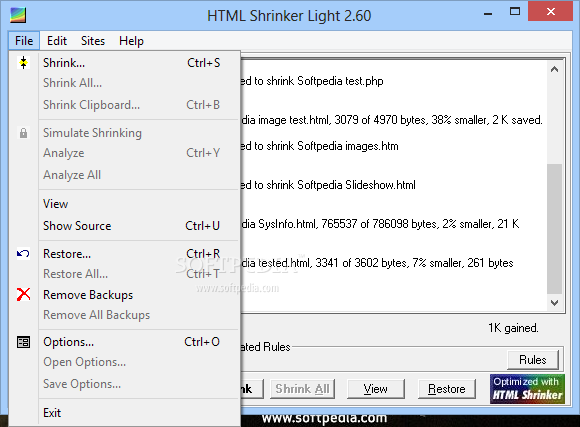Click the log scrollbar up arrow

554,69
